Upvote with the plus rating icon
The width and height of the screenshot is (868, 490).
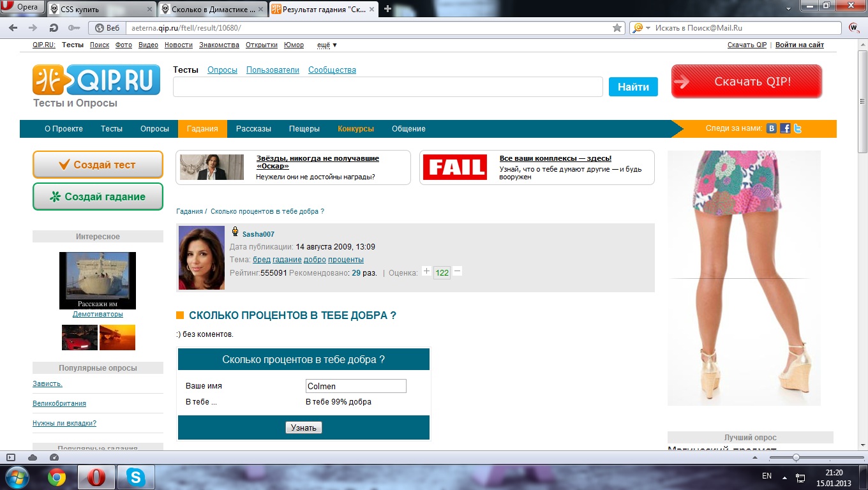(427, 271)
